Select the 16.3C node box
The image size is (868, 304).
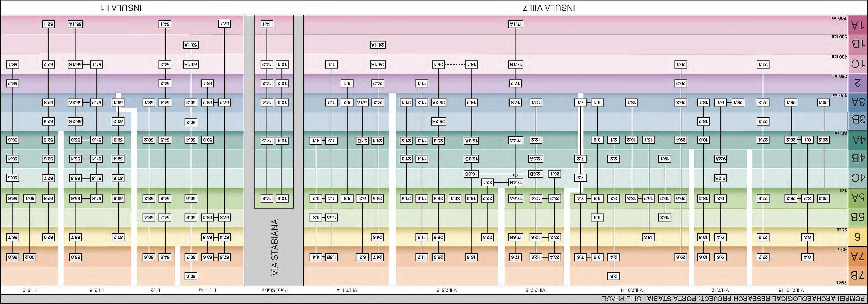(471, 174)
